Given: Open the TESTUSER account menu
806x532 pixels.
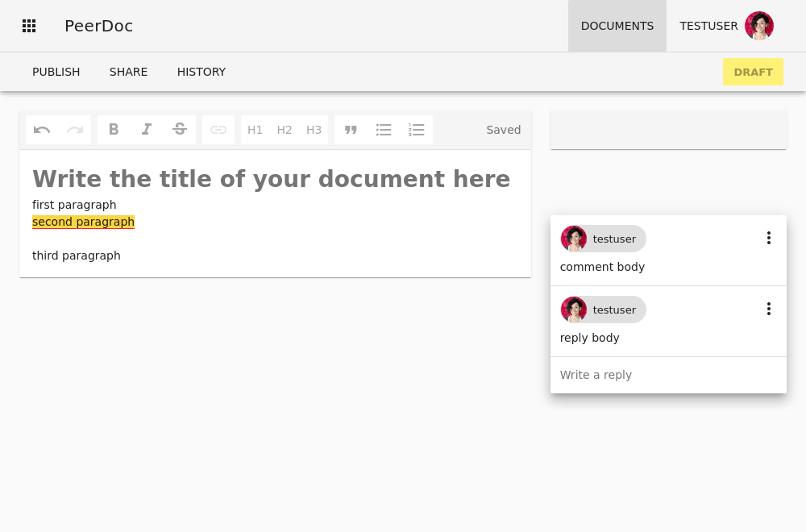Looking at the screenshot, I should pyautogui.click(x=725, y=26).
